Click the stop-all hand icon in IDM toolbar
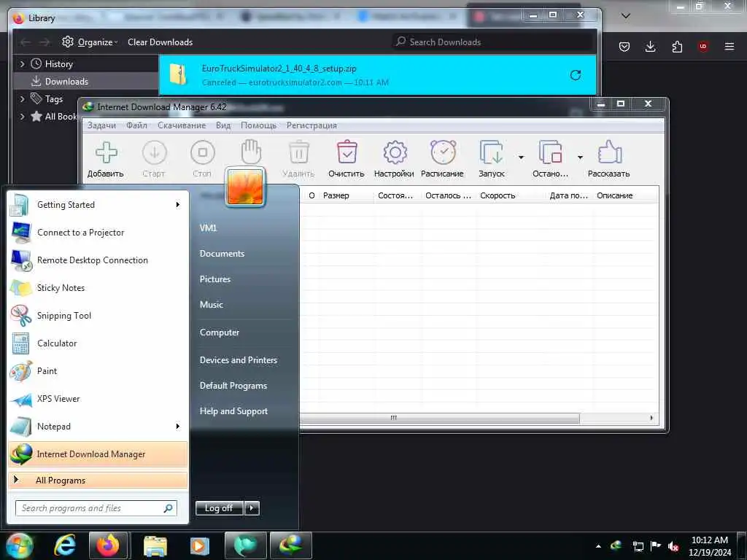This screenshot has width=747, height=560. (x=251, y=152)
